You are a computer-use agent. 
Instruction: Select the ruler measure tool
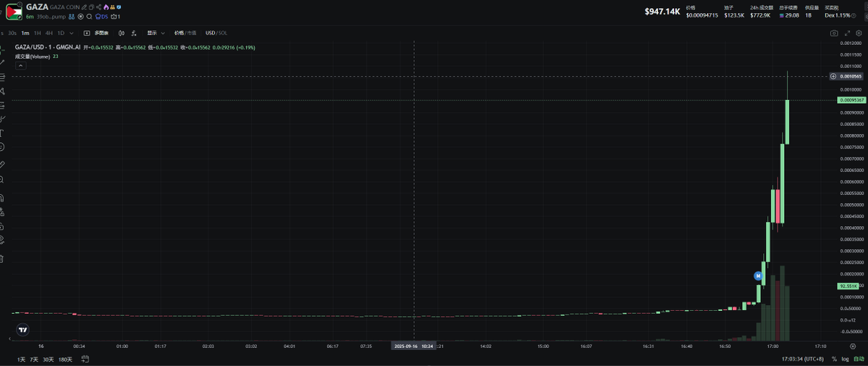(x=3, y=165)
